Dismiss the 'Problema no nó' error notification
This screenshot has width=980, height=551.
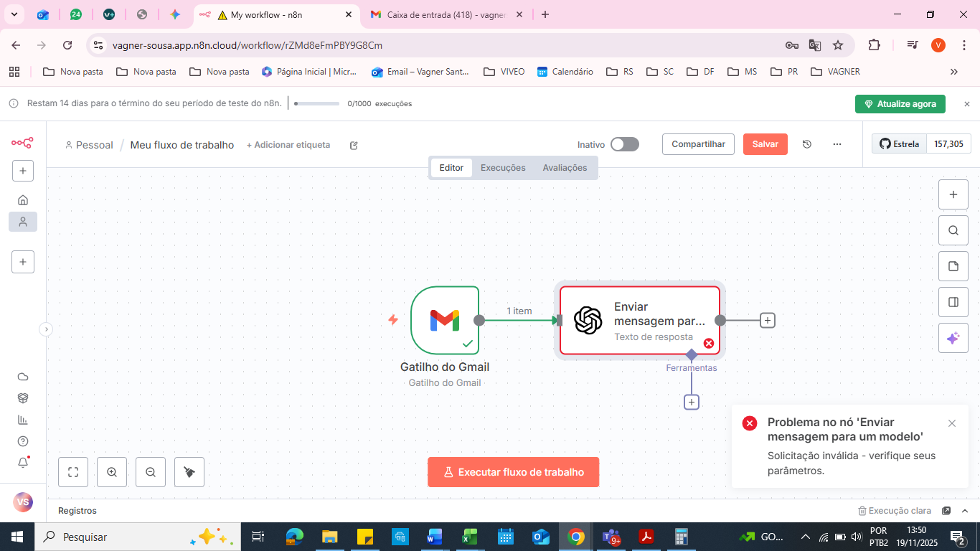pos(952,423)
